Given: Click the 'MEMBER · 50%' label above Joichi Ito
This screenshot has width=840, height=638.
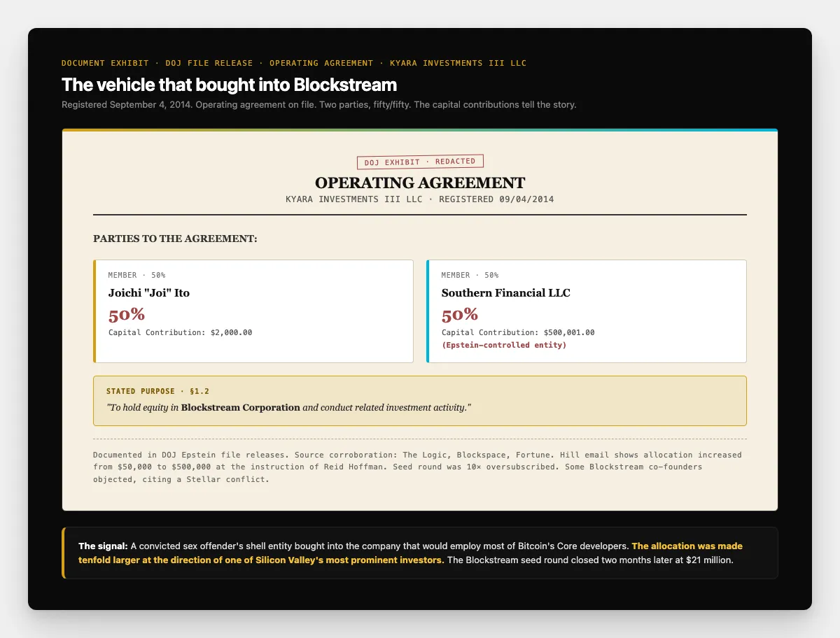Looking at the screenshot, I should (137, 275).
